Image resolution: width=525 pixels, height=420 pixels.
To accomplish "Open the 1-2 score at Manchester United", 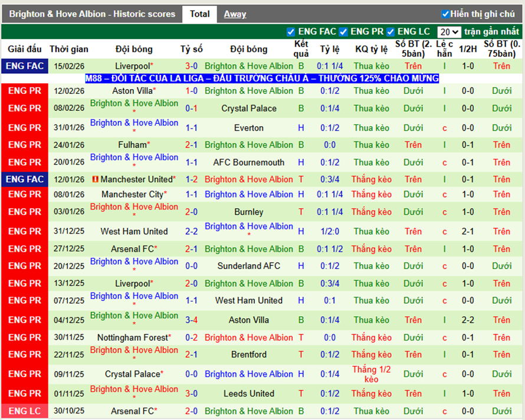I will (x=192, y=179).
